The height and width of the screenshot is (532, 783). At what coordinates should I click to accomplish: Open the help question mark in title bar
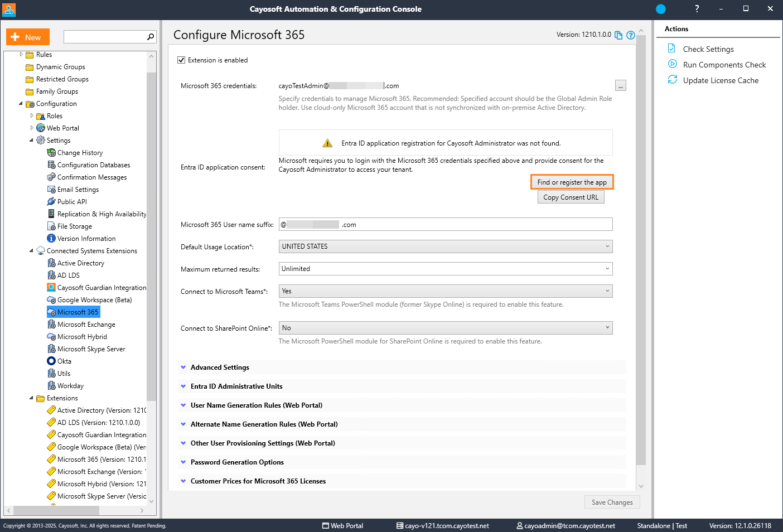(697, 8)
